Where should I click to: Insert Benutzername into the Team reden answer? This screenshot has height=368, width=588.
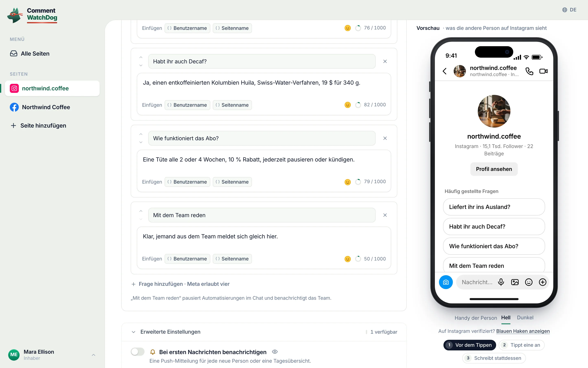[187, 259]
